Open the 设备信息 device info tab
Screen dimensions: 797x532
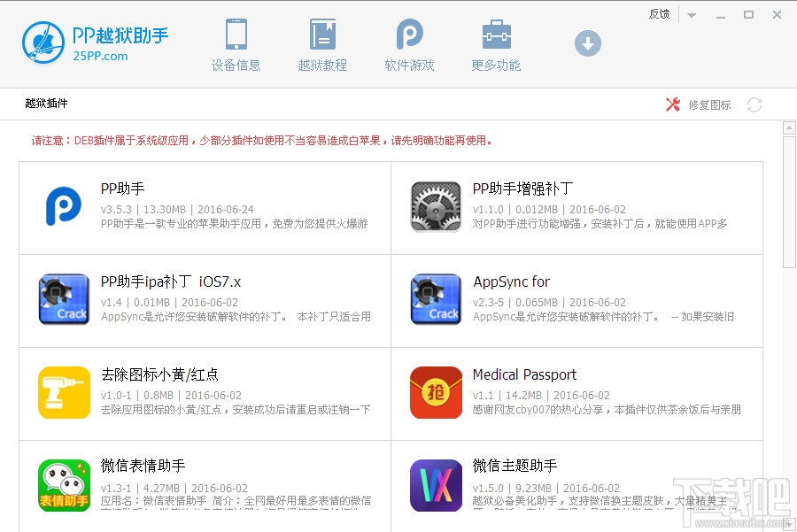(236, 45)
